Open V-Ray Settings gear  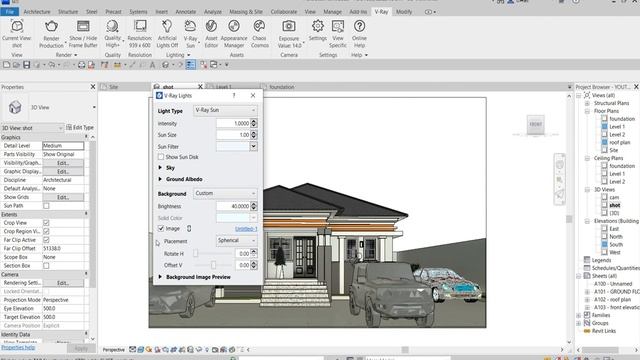pos(318,27)
